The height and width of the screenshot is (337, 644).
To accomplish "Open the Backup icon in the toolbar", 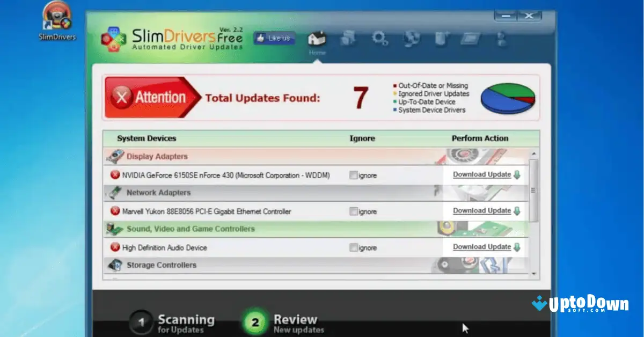I will pos(349,38).
